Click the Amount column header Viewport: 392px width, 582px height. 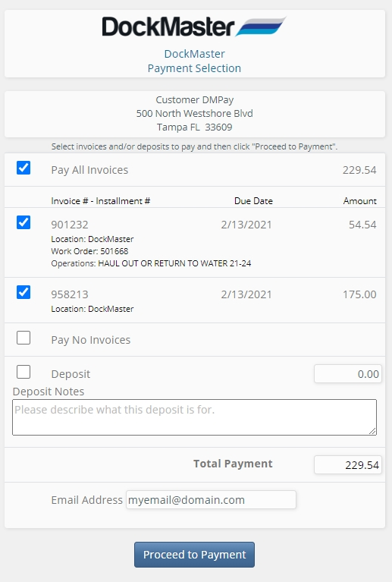[359, 201]
